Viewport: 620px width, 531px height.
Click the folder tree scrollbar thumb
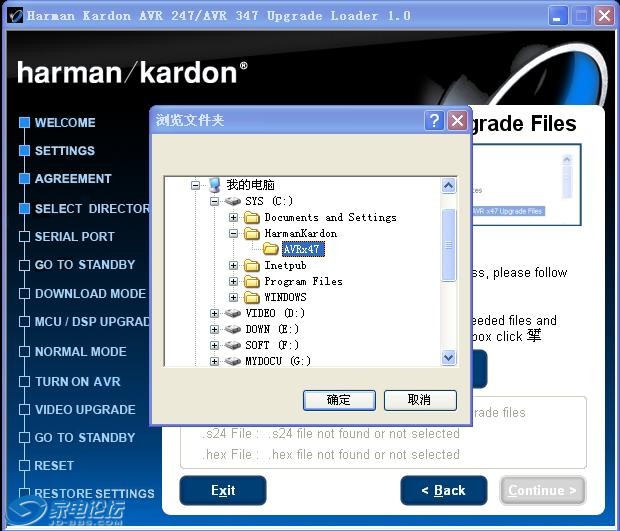tap(448, 245)
